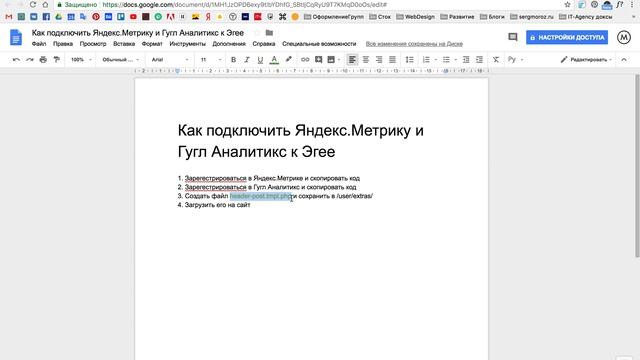Open the text color picker

tap(274, 60)
